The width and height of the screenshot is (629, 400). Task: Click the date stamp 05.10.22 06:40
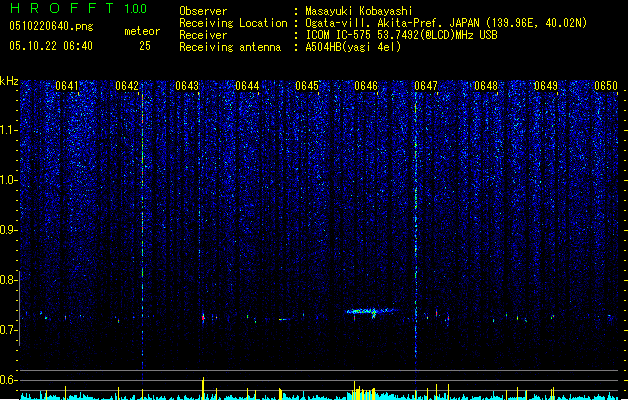point(51,46)
